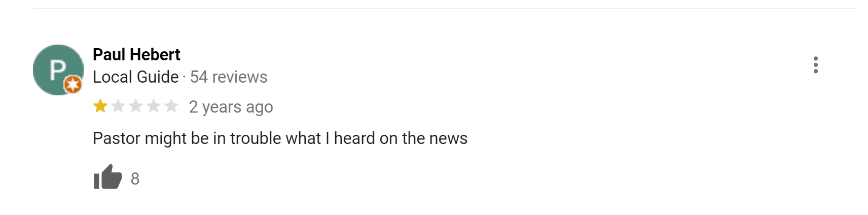Screen dimensions: 868x215
Task: Open the three-dot review options menu
Action: [815, 65]
